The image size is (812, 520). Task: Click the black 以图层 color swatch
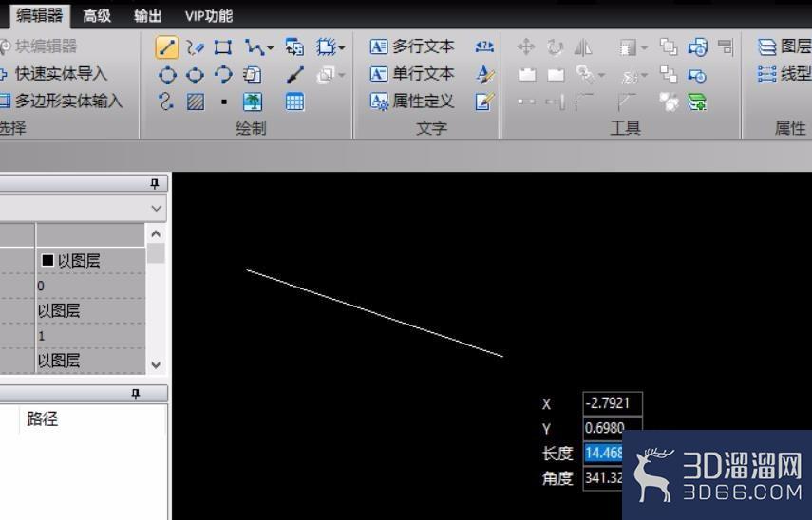point(47,260)
